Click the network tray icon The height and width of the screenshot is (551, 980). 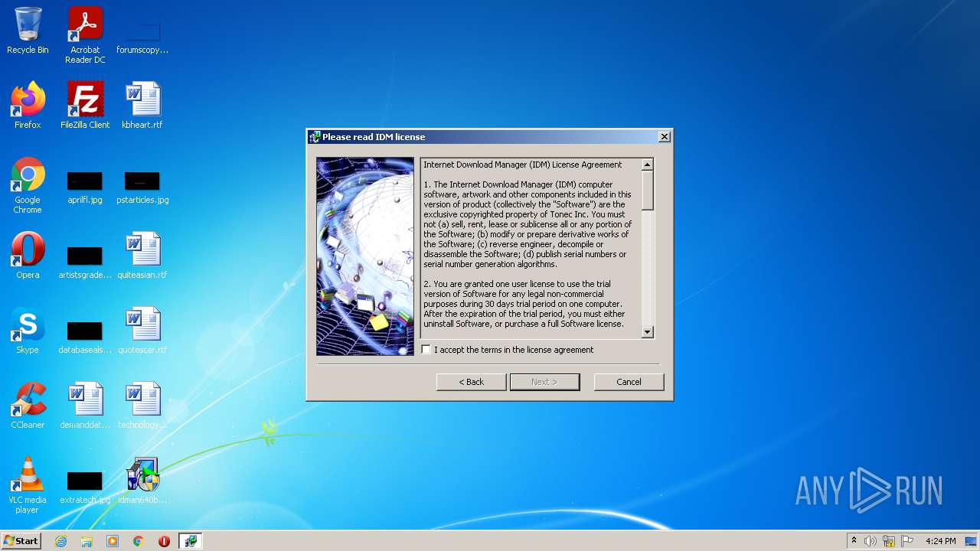889,541
